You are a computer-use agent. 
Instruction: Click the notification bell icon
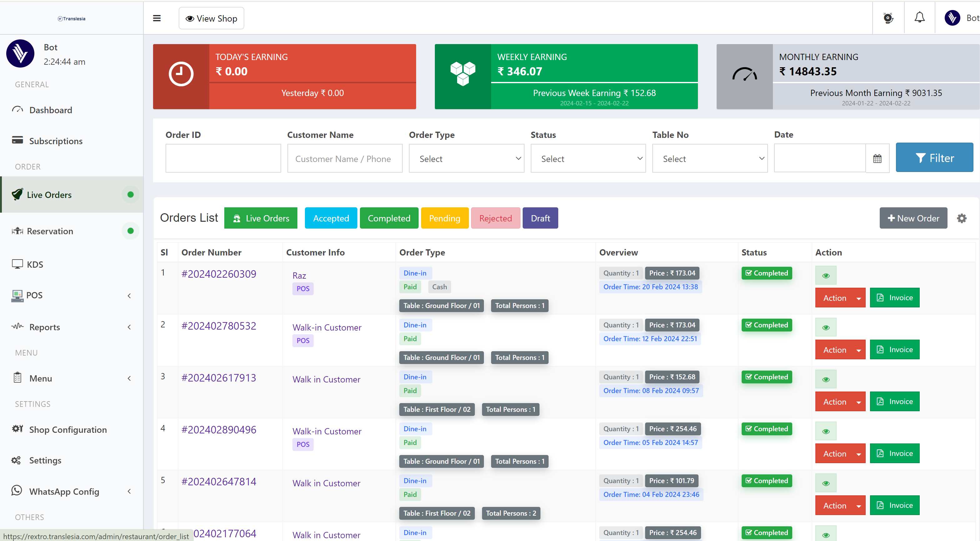click(919, 18)
